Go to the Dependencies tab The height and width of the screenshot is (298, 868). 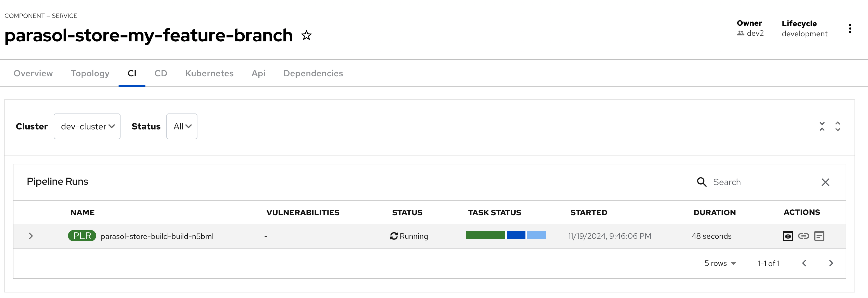(313, 74)
